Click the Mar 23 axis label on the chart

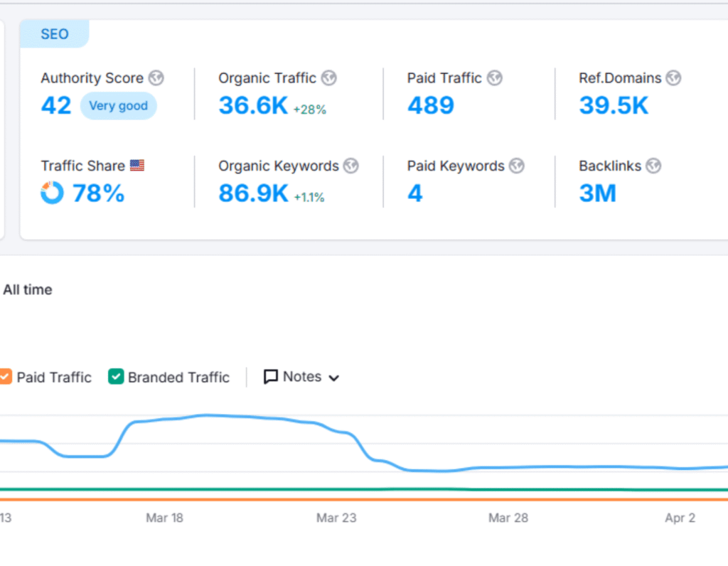(x=336, y=518)
